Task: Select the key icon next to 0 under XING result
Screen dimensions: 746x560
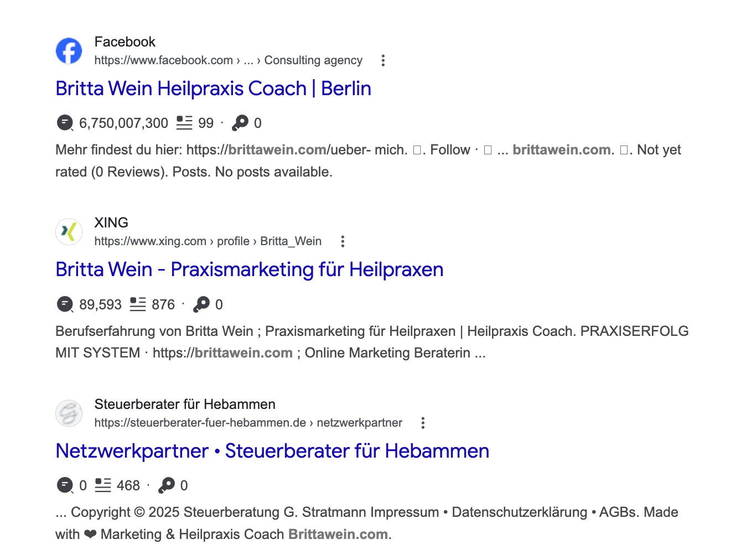Action: click(x=202, y=304)
